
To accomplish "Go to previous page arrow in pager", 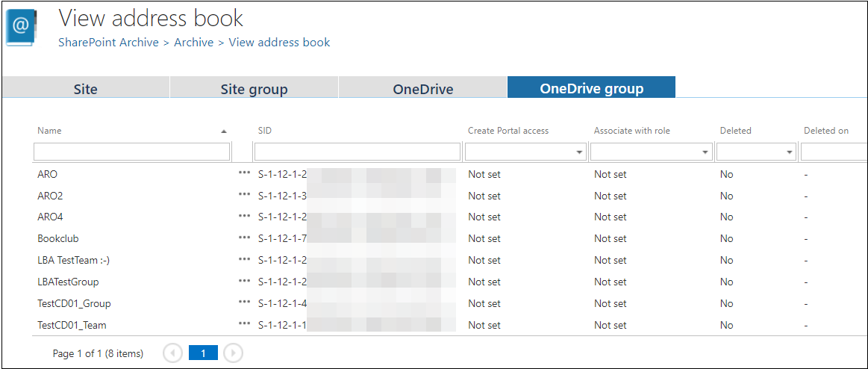I will (x=172, y=353).
